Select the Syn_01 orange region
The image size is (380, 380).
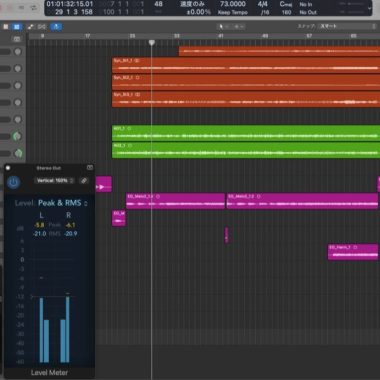(246, 65)
